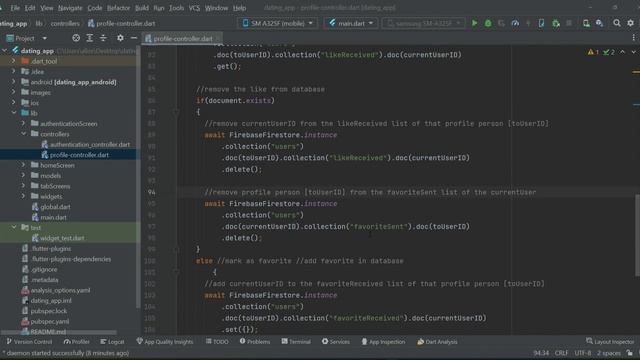
Task: Click the 2 spaces indent indicator
Action: (609, 353)
